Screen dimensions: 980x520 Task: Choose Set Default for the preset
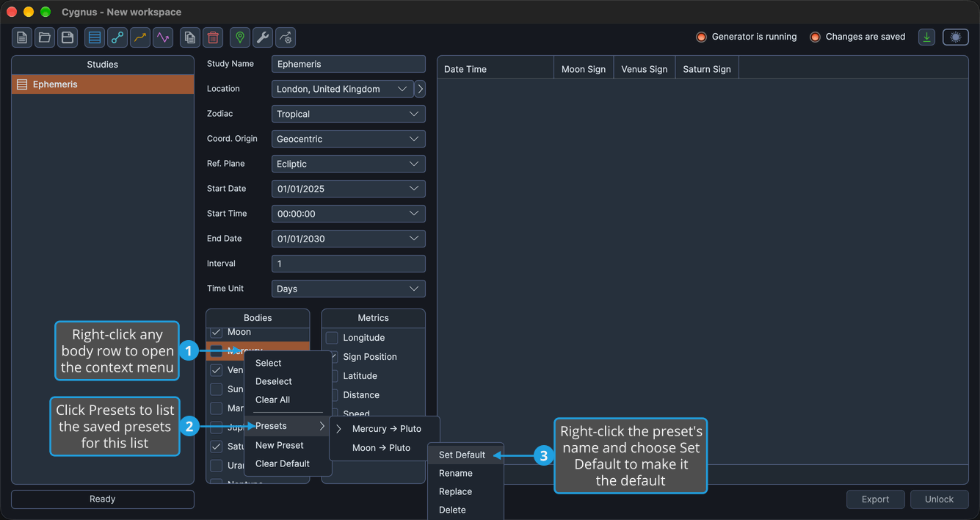(465, 455)
